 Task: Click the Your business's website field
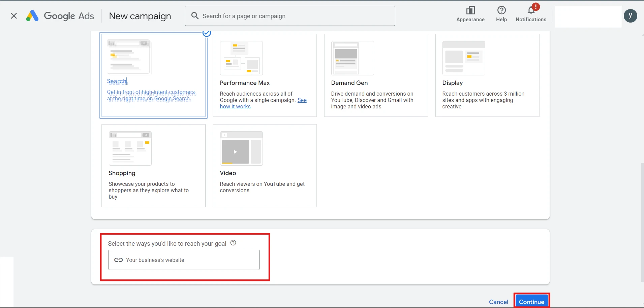(184, 260)
